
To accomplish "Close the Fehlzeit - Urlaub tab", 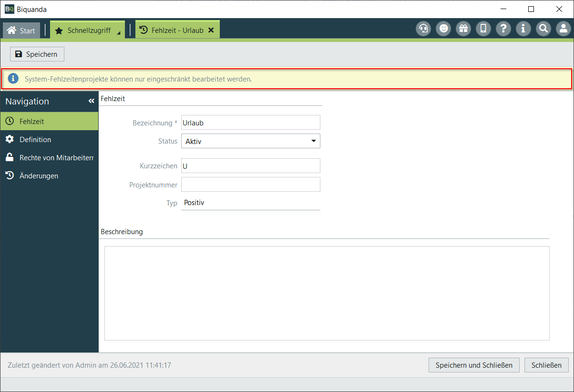I will point(211,30).
